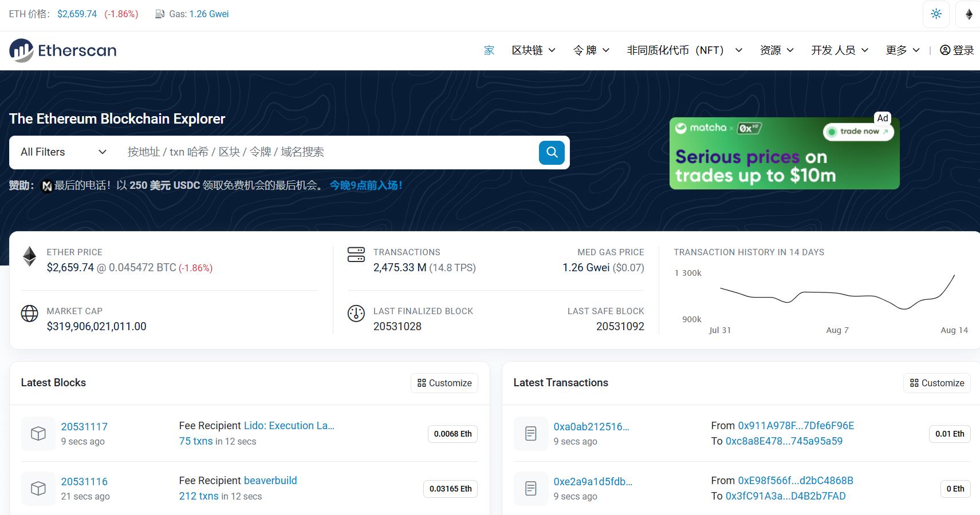This screenshot has width=980, height=515.
Task: Expand the 资源 menu
Action: [x=777, y=50]
